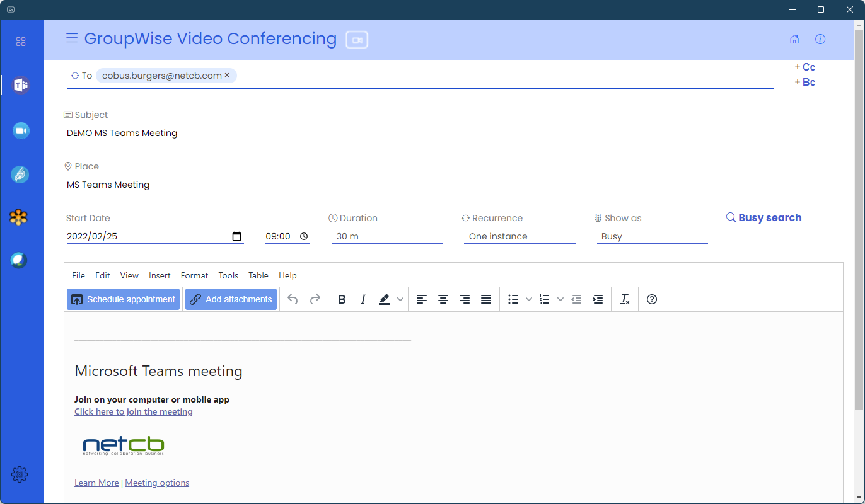Open the Recurrence dropdown
The image size is (865, 504).
520,236
